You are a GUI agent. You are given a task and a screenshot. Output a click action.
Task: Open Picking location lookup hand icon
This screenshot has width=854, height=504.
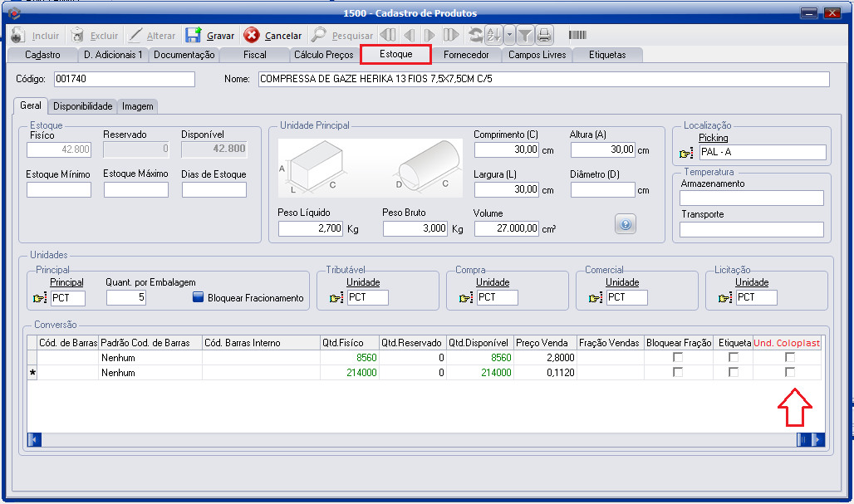686,154
